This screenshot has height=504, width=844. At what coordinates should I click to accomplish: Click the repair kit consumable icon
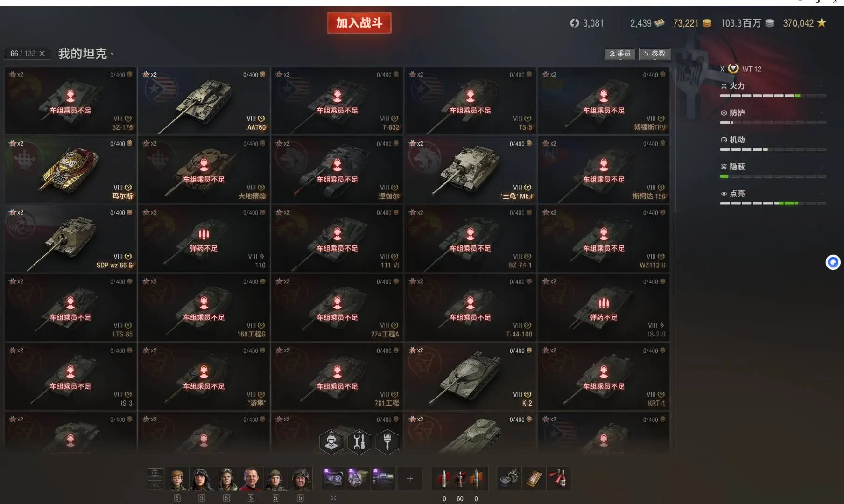pos(509,478)
